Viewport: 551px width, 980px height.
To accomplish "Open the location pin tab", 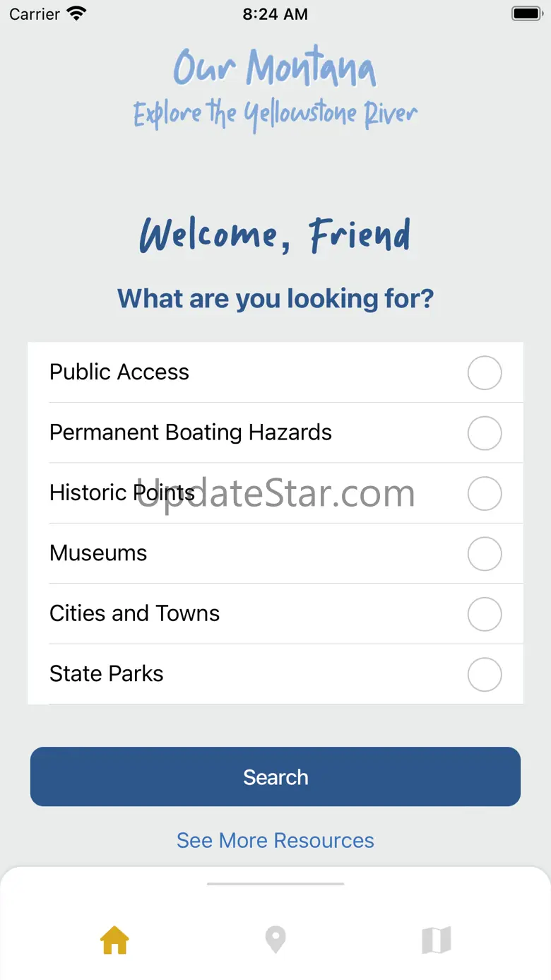I will coord(275,940).
